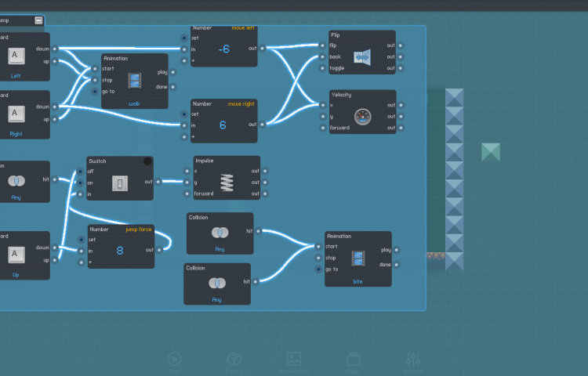588x376 pixels.
Task: Click the Flip node's 'toggle' input port
Action: coord(322,68)
